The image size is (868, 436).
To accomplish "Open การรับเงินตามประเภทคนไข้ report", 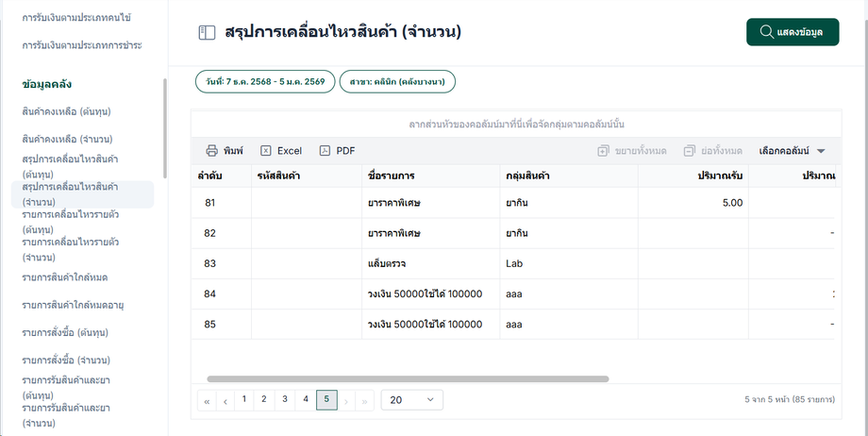I will [76, 18].
